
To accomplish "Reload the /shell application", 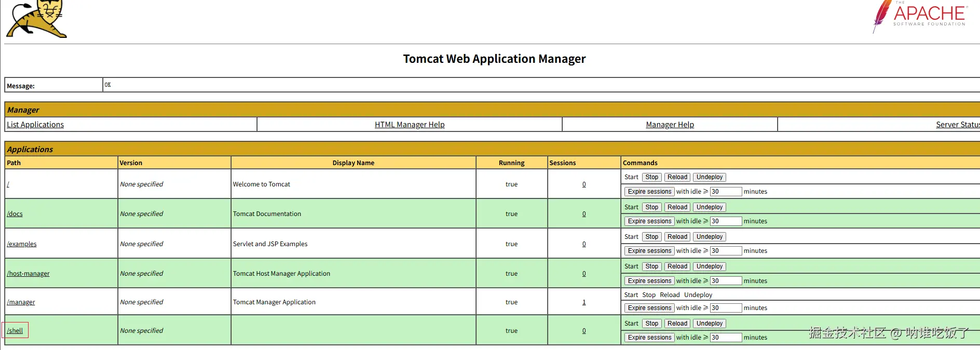I will [x=677, y=324].
